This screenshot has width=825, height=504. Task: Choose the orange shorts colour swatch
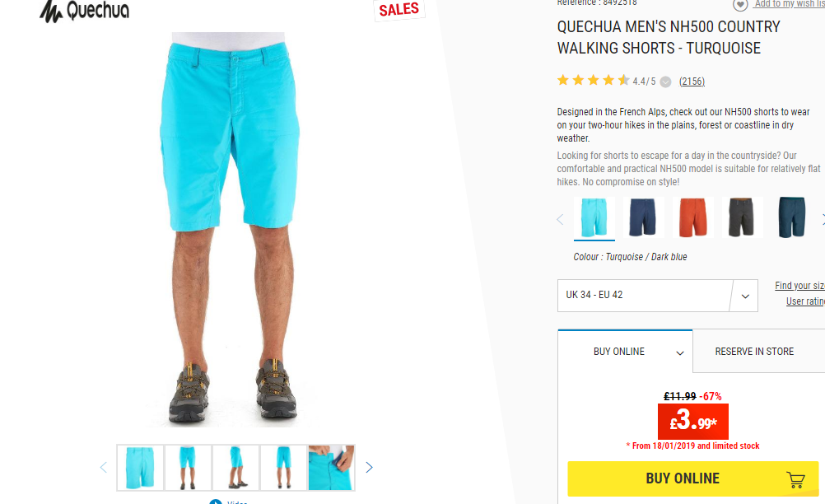click(693, 217)
